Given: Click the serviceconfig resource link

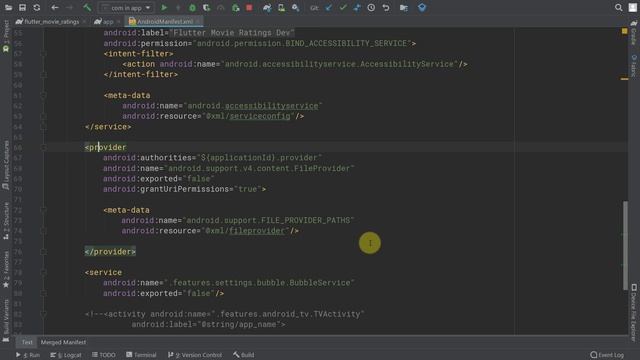Looking at the screenshot, I should click(x=260, y=116).
